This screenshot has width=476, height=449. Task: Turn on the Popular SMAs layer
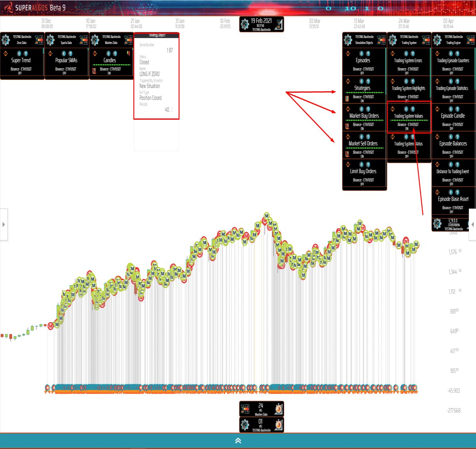tap(67, 64)
